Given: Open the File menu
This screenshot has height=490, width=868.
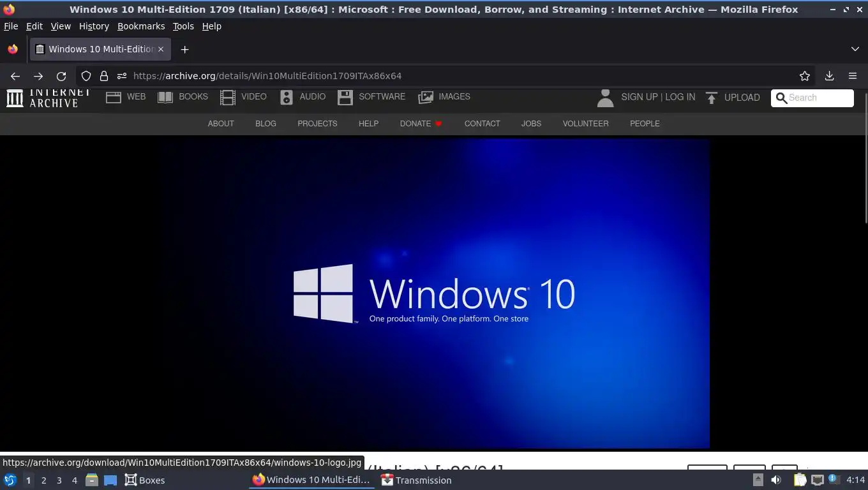Looking at the screenshot, I should [11, 26].
